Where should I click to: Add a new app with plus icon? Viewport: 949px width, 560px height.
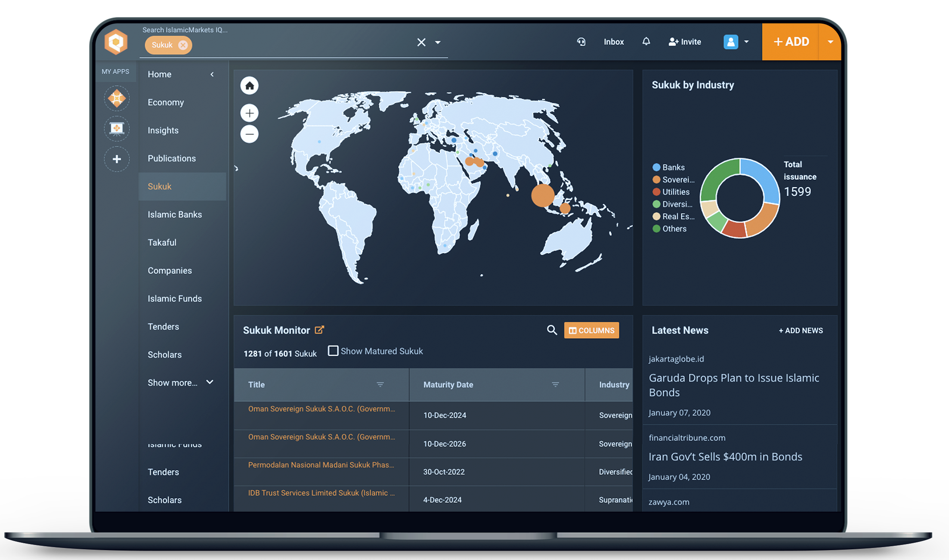(x=117, y=159)
